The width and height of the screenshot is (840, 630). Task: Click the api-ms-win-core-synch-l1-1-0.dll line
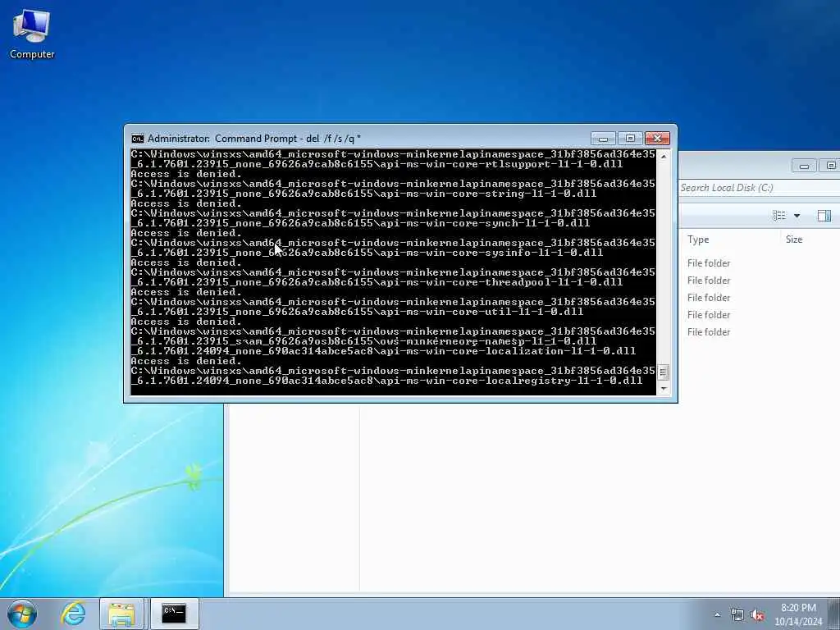click(x=361, y=223)
